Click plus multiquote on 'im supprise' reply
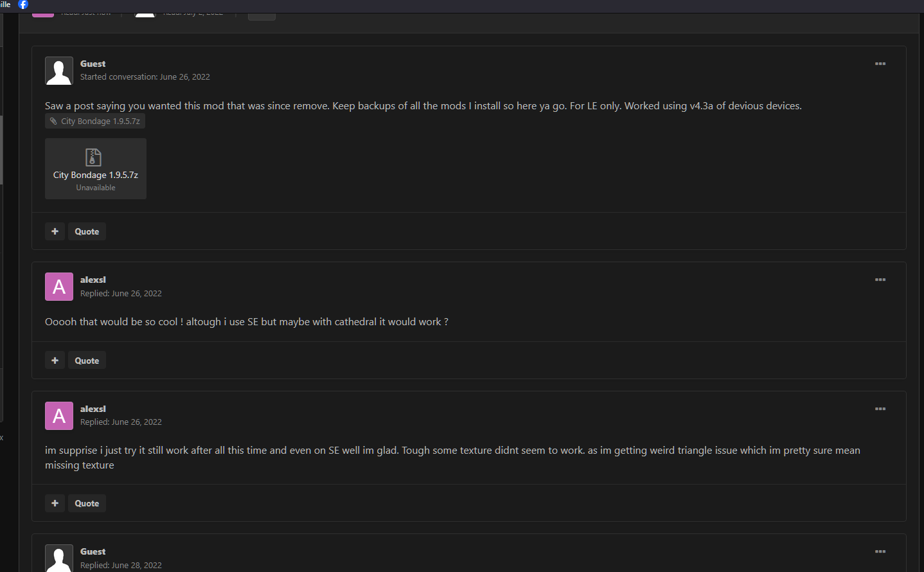 [x=55, y=503]
